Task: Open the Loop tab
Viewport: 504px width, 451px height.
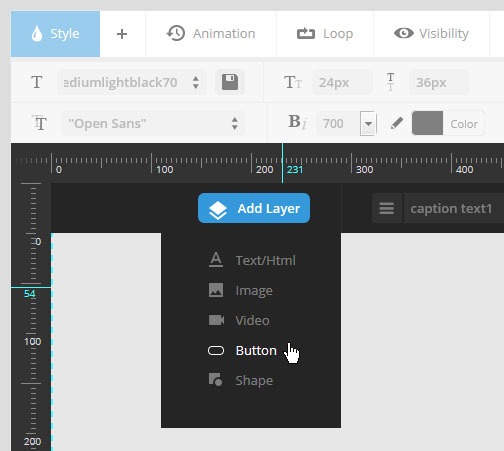Action: (x=325, y=34)
